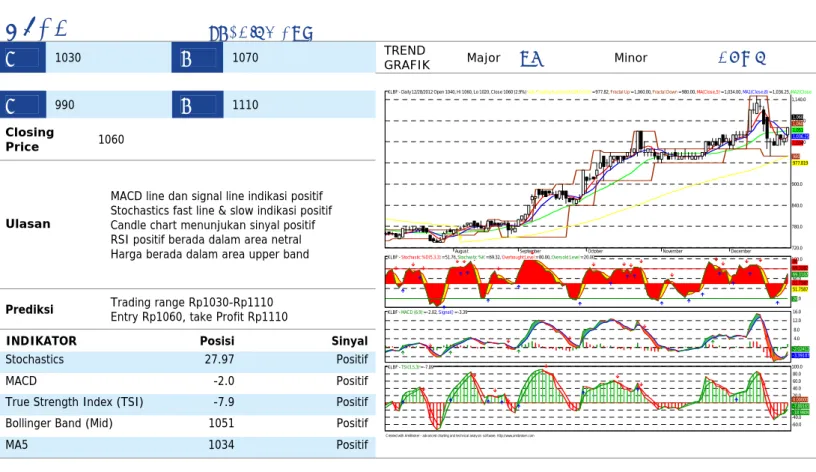Click True Strength Index (TSI) row name
The height and width of the screenshot is (472, 816).
74,402
